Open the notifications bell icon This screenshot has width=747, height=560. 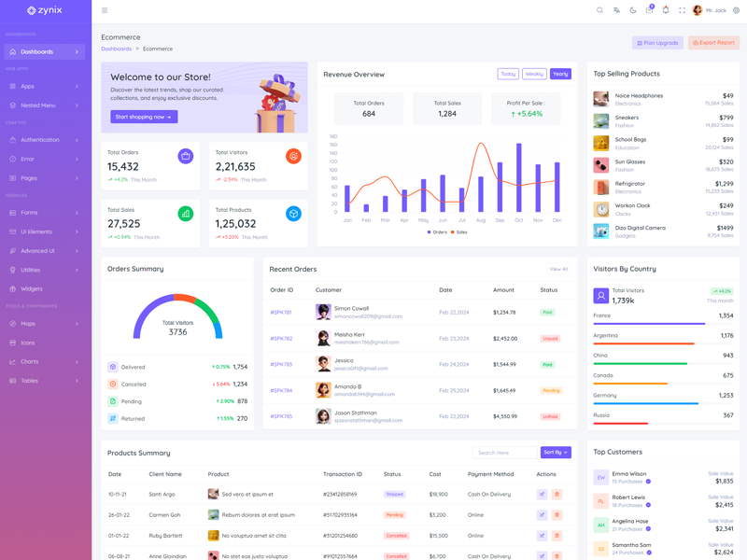[x=666, y=10]
